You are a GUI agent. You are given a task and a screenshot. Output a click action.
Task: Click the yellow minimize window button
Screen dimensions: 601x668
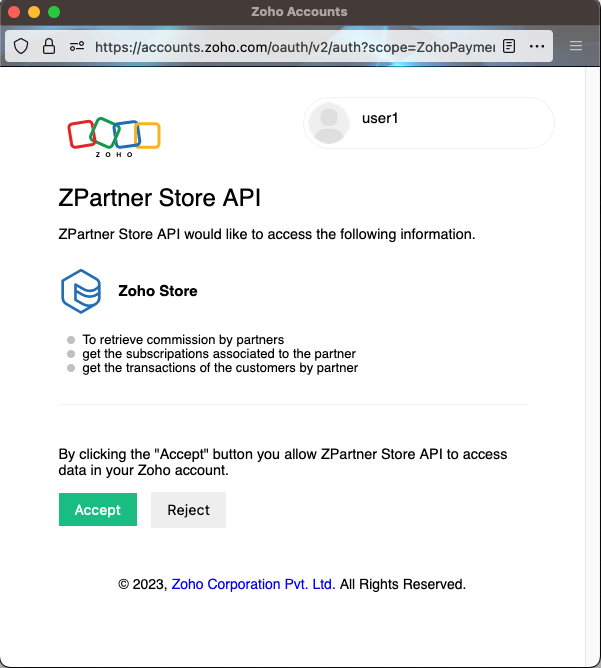[34, 12]
